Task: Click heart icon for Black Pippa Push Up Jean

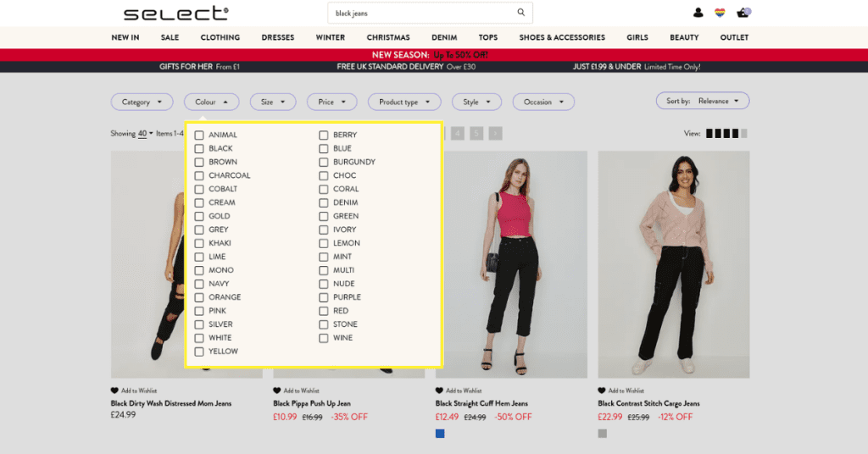Action: coord(277,390)
